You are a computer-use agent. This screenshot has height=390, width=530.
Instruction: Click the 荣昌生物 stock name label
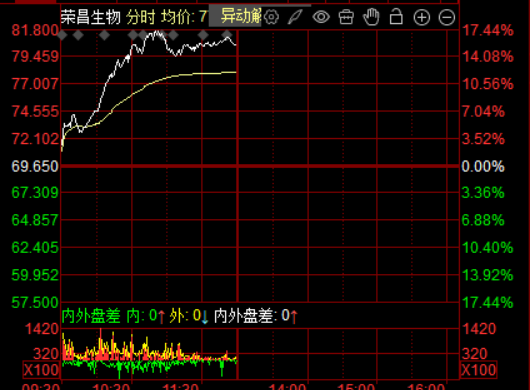[x=90, y=17]
